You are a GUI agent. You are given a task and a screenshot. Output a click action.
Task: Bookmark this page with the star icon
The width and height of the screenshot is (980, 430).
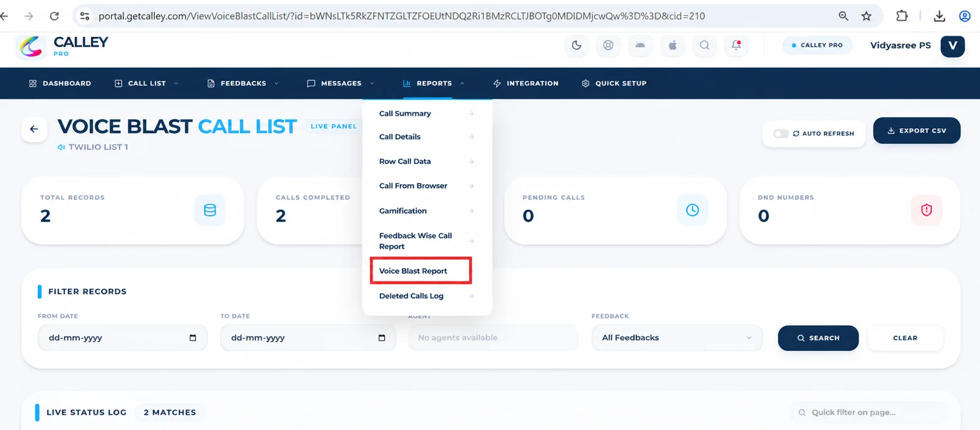(866, 16)
